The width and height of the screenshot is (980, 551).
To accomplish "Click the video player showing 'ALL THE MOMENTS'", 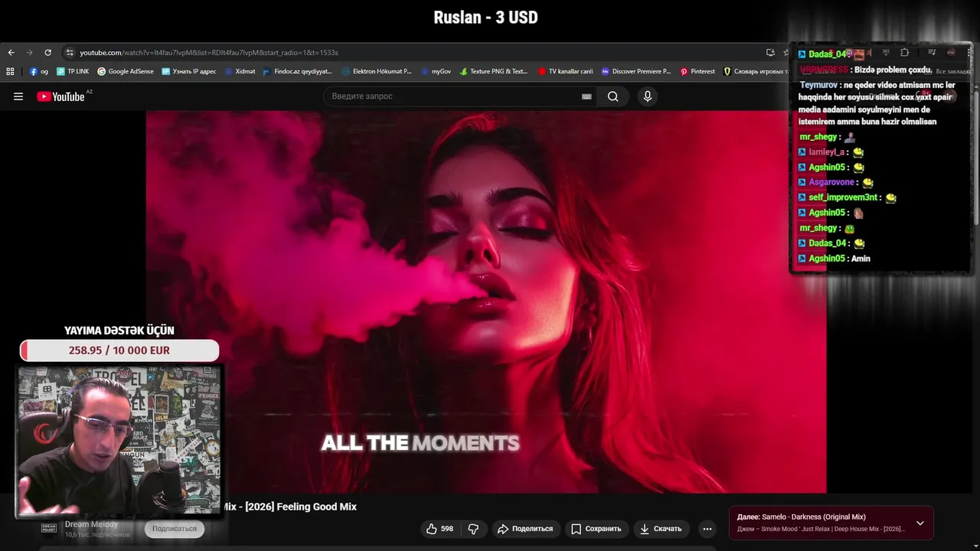I will click(486, 302).
